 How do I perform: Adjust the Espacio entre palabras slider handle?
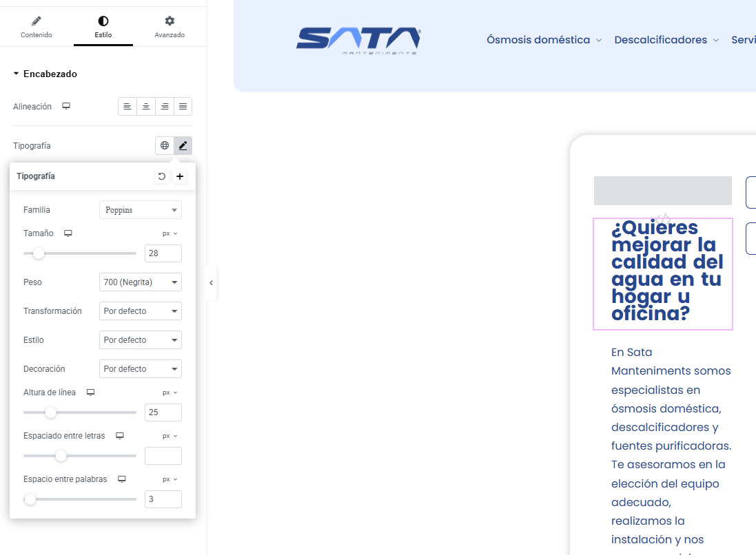(x=30, y=499)
